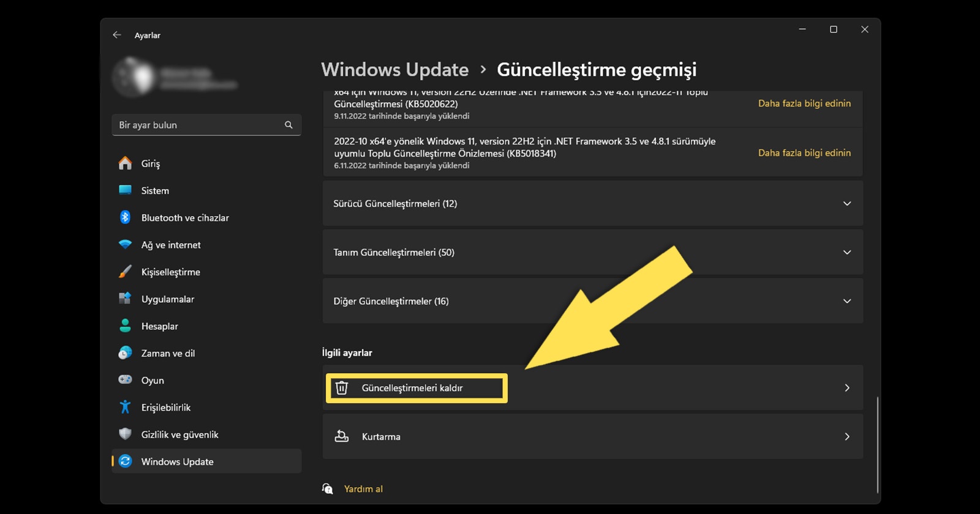Click the Sistem monitor icon
This screenshot has width=980, height=514.
pyautogui.click(x=125, y=190)
